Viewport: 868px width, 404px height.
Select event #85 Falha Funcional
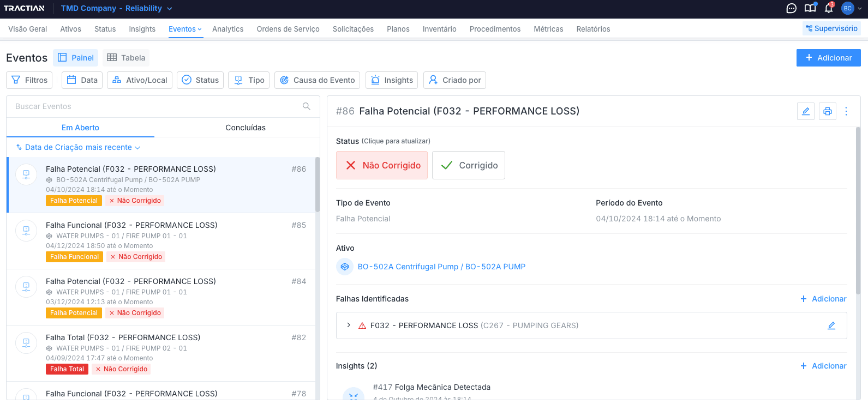(161, 241)
